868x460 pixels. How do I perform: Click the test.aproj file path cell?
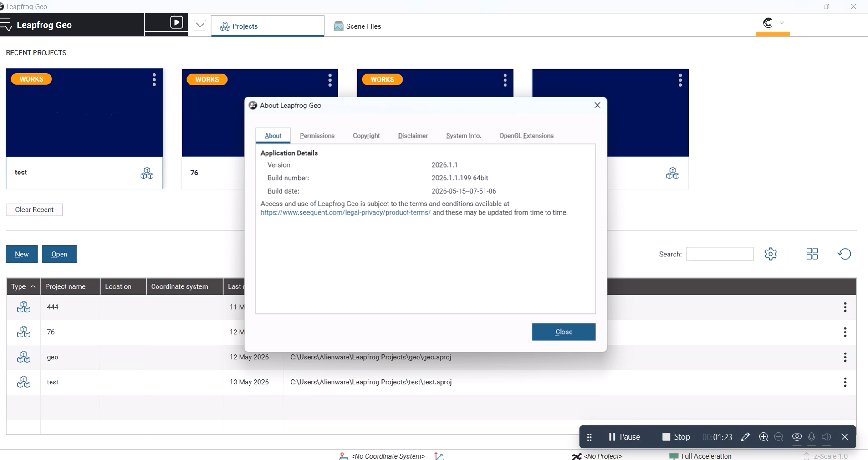click(371, 382)
